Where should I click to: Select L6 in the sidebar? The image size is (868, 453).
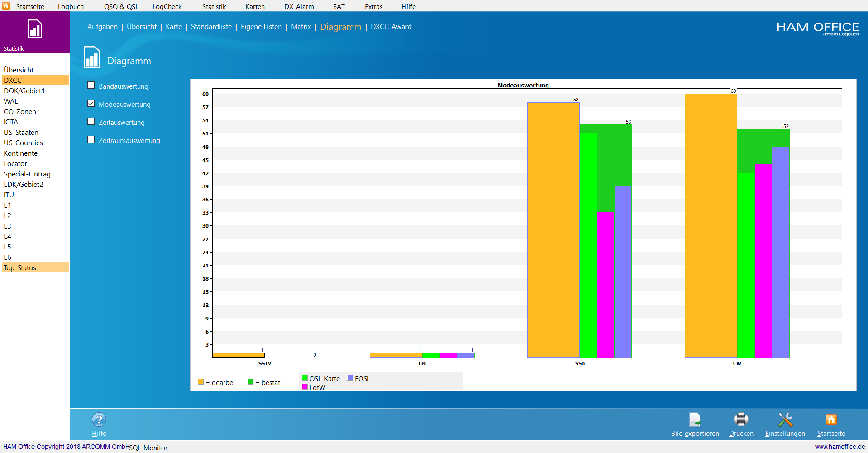(x=35, y=257)
